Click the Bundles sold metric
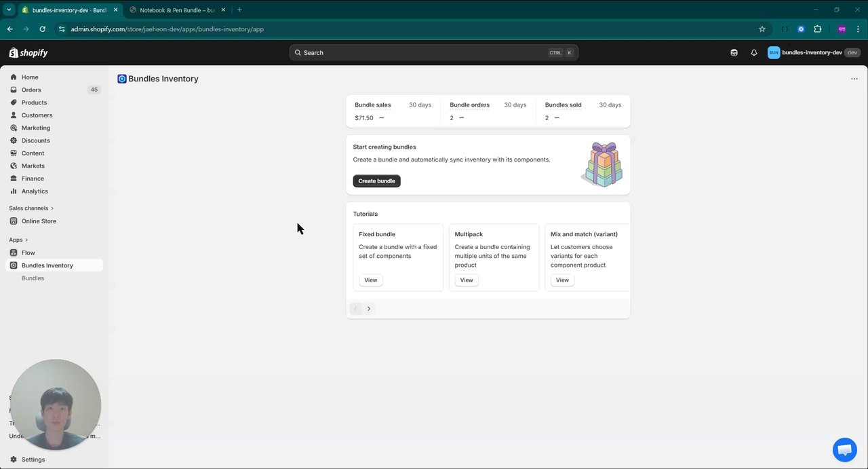Viewport: 868px width, 469px height. [x=583, y=111]
